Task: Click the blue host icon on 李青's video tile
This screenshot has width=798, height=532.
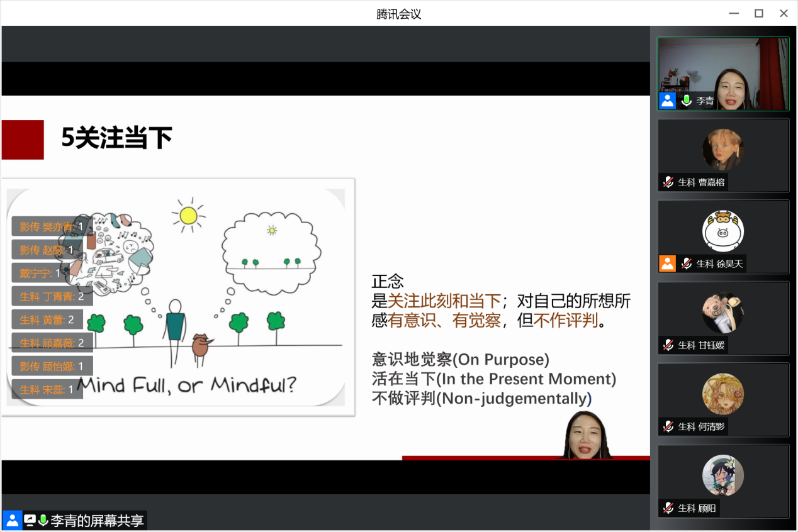Action: 667,101
